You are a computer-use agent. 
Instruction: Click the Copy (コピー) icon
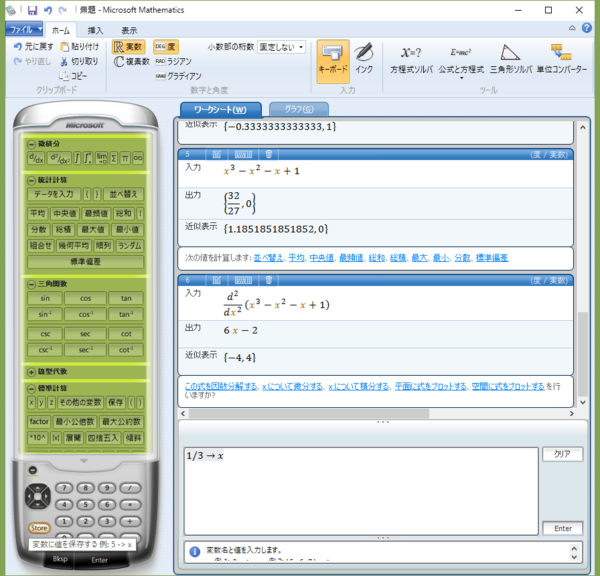(64, 76)
